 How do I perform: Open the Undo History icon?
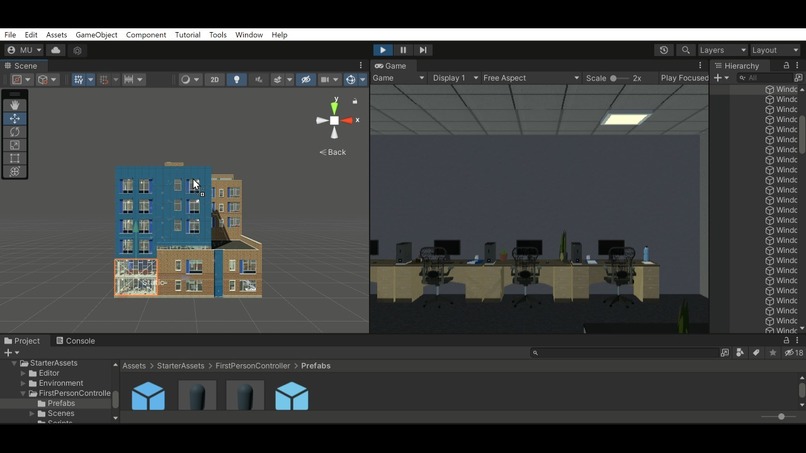pyautogui.click(x=664, y=50)
